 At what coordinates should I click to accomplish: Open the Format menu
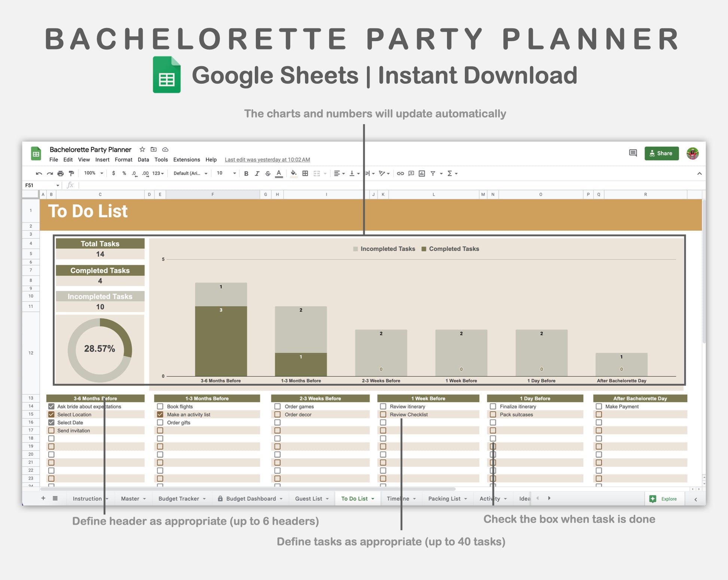click(123, 160)
